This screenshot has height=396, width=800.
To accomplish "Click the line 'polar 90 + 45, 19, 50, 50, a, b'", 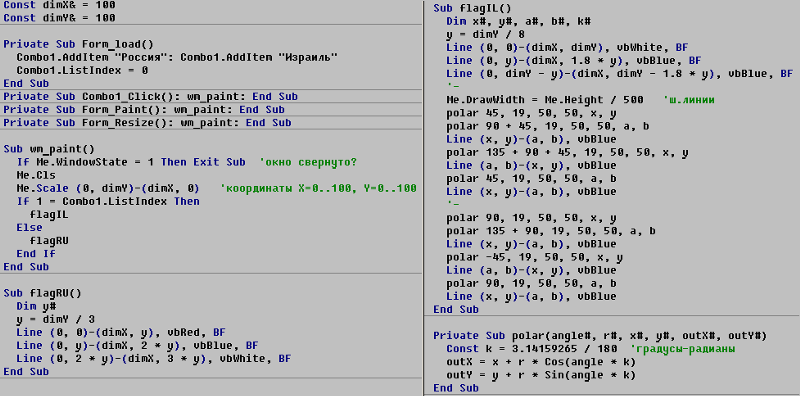I will (x=547, y=126).
